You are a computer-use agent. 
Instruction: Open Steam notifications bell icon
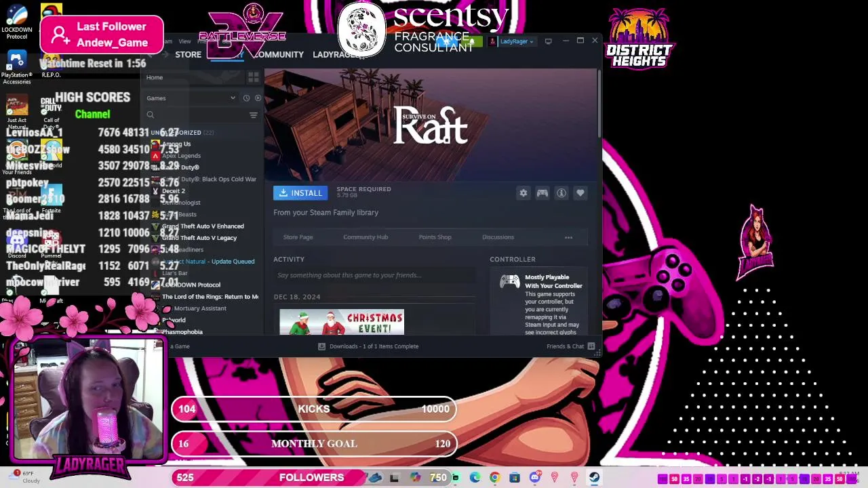pos(471,41)
